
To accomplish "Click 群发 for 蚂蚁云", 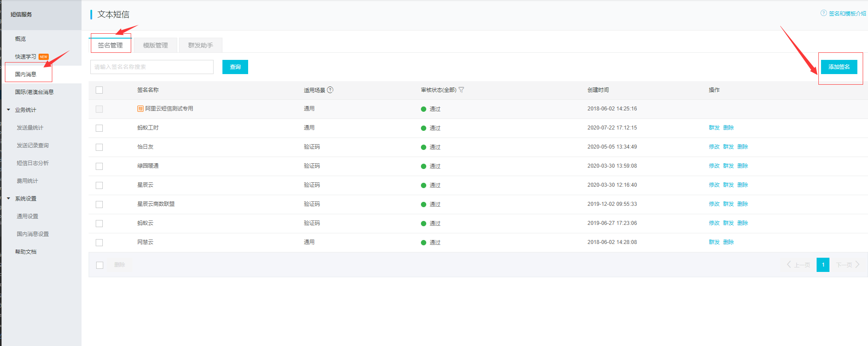I will 728,223.
